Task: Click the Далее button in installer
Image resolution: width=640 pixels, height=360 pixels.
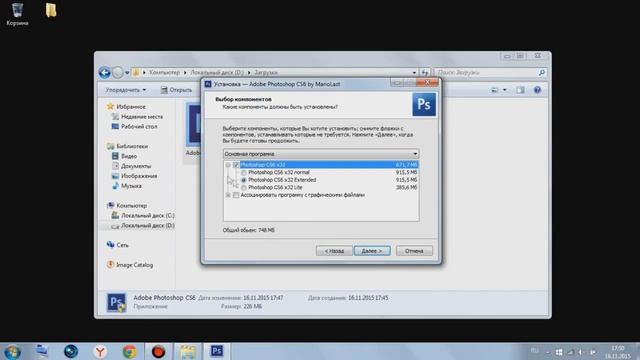Action: click(x=372, y=251)
